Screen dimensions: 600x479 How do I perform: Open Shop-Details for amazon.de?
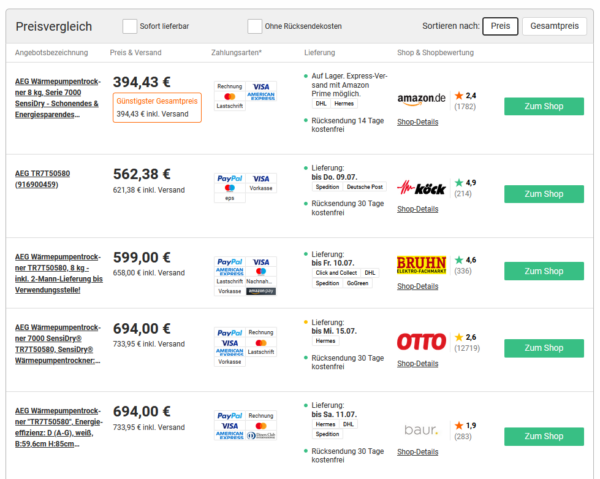point(417,122)
